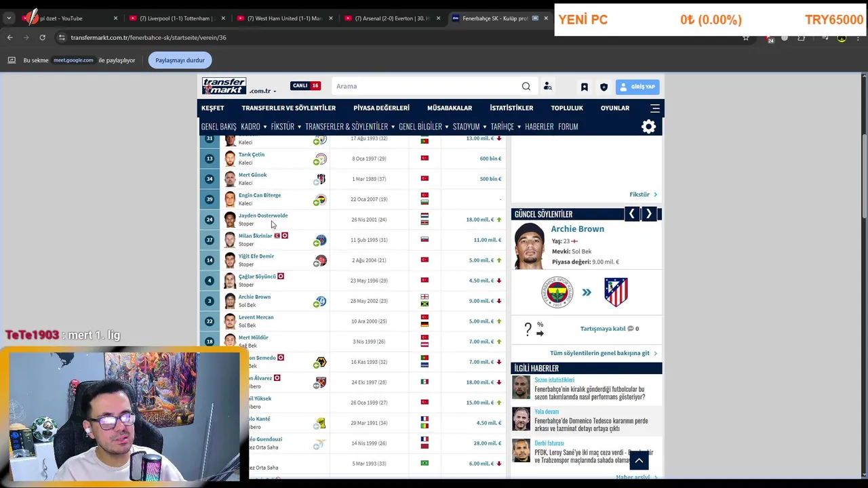Expand TRANSFERLER & SÖYLENTİLER submenu dropdown
Screen dimensions: 868x488
[349, 127]
